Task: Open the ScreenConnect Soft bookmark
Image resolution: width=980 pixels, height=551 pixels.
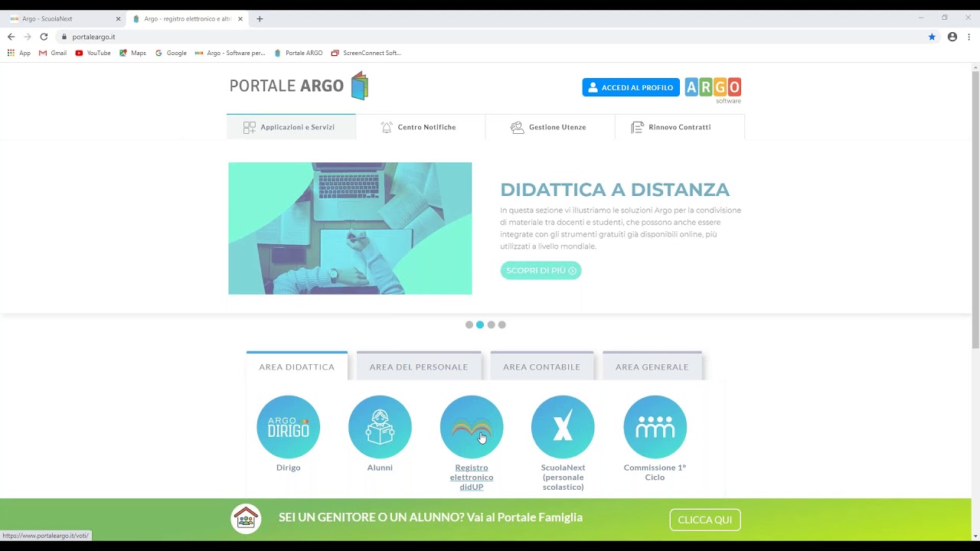Action: pos(366,53)
